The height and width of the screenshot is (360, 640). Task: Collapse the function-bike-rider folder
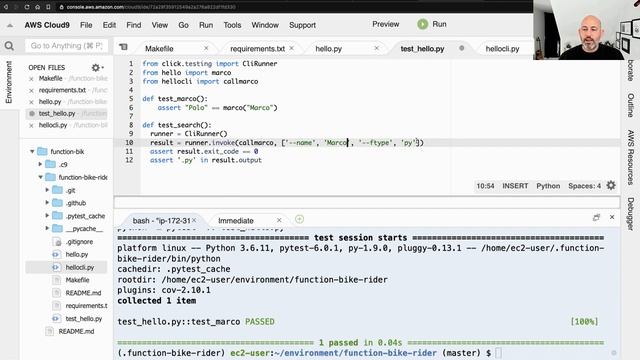pos(40,177)
